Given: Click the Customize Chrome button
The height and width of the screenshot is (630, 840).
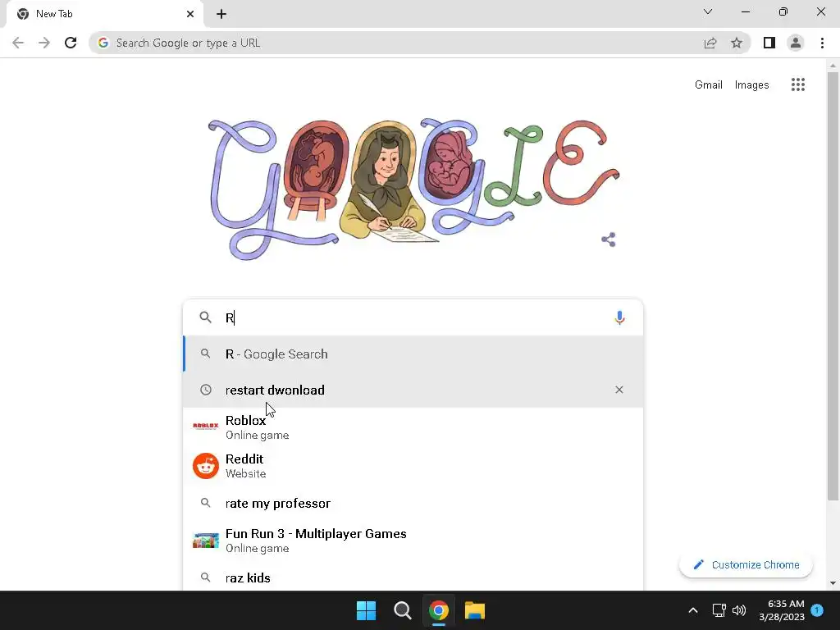Looking at the screenshot, I should click(x=746, y=564).
